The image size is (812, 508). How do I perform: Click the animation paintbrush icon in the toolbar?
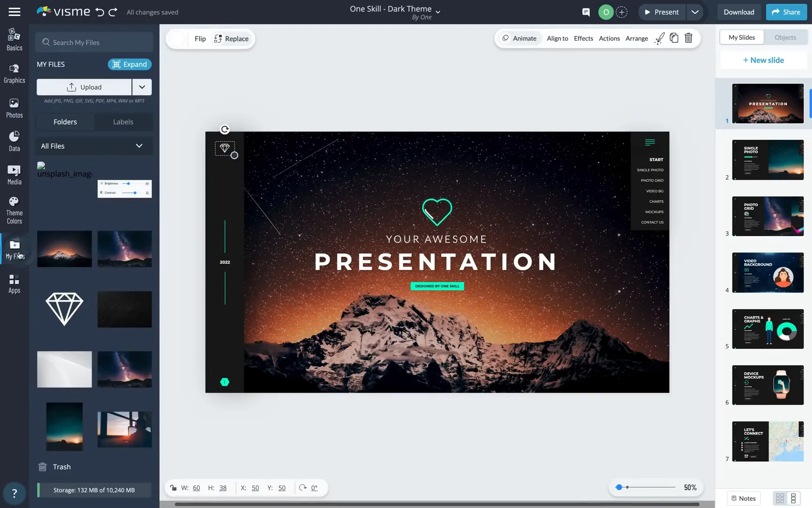pos(660,38)
